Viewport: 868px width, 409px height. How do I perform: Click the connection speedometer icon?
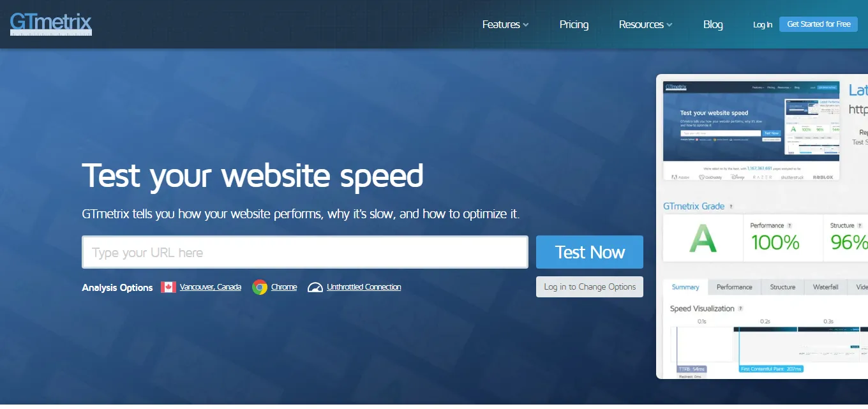pos(315,287)
